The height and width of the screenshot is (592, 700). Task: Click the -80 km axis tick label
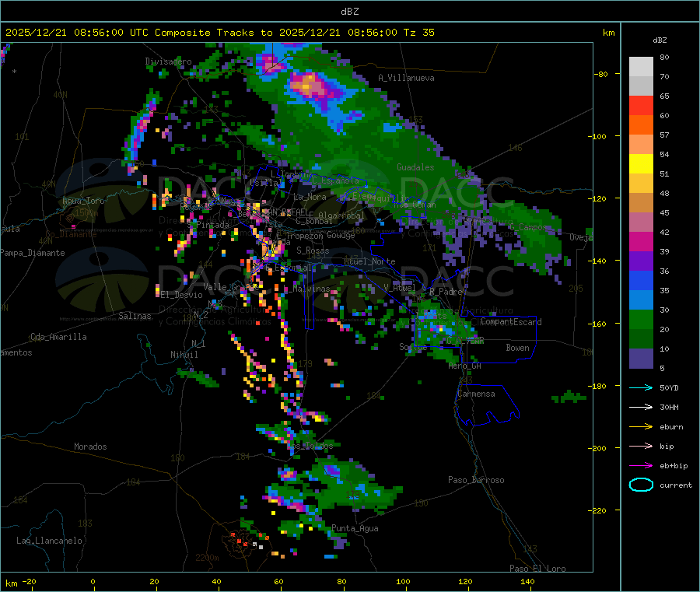coord(601,74)
